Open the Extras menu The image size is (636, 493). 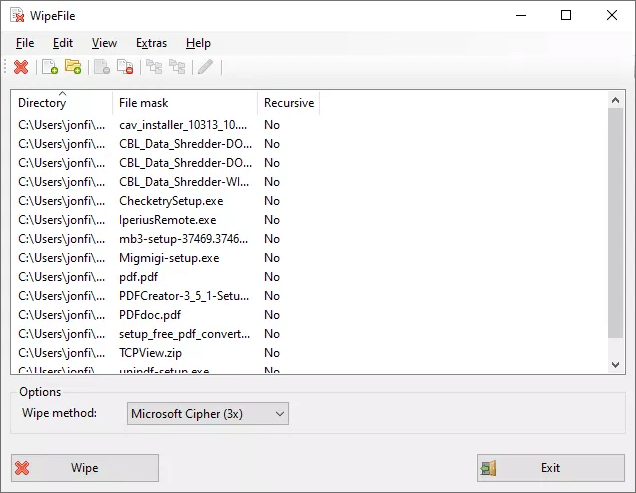point(151,43)
